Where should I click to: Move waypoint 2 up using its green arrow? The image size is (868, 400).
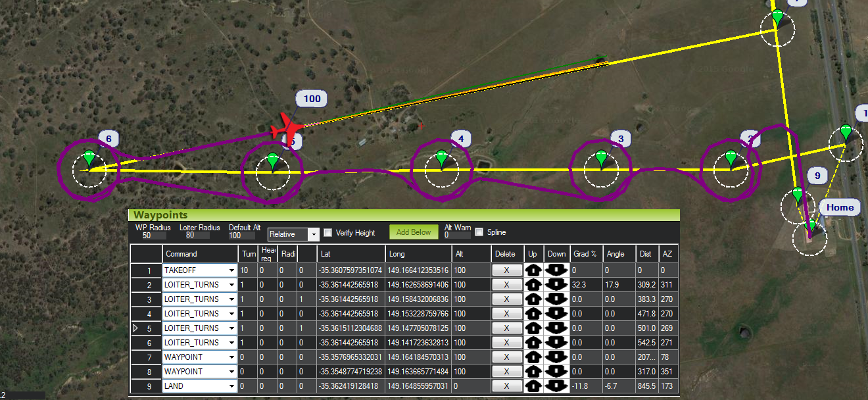(x=533, y=284)
